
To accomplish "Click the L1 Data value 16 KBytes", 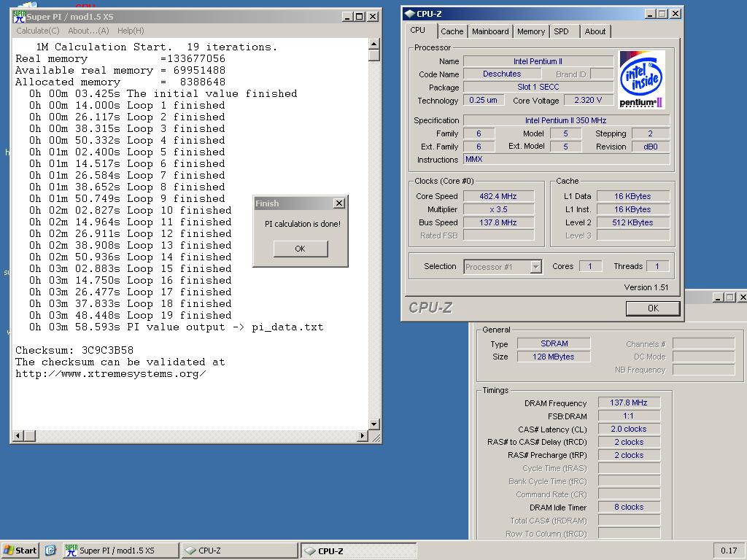I will click(632, 196).
